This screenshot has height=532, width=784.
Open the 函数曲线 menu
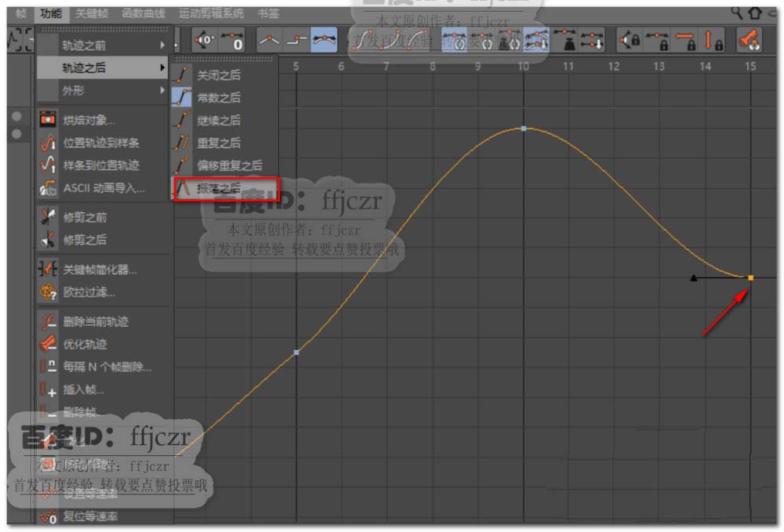pos(143,13)
